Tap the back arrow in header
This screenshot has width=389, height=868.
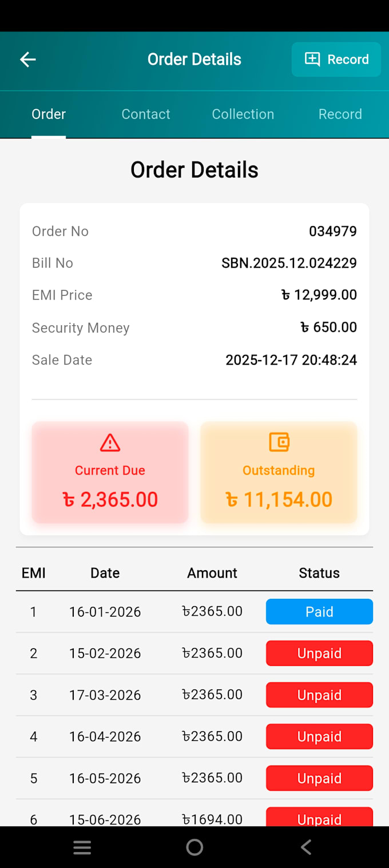coord(27,59)
